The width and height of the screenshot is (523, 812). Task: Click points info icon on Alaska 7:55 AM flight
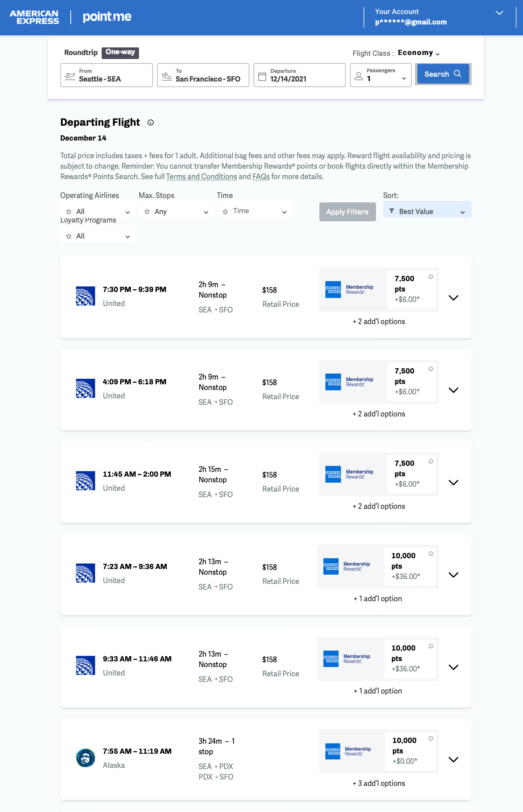coord(431,739)
